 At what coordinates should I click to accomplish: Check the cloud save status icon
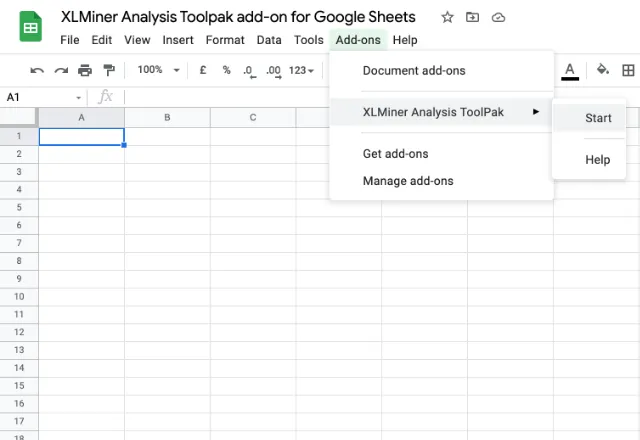[x=498, y=18]
